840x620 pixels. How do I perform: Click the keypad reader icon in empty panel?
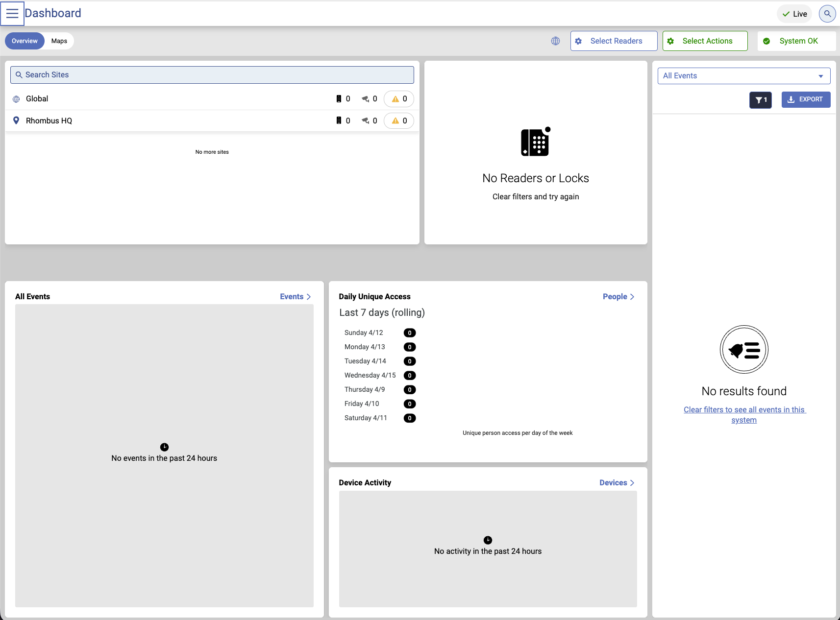535,142
